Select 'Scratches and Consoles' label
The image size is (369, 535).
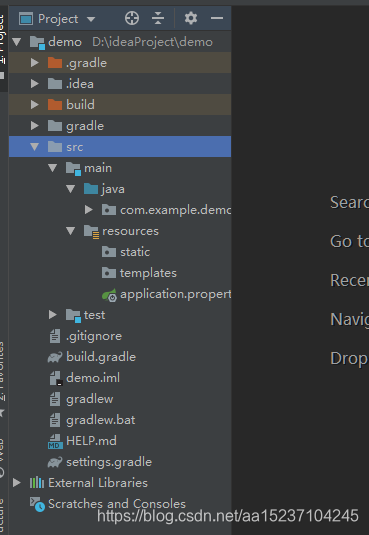click(x=117, y=504)
